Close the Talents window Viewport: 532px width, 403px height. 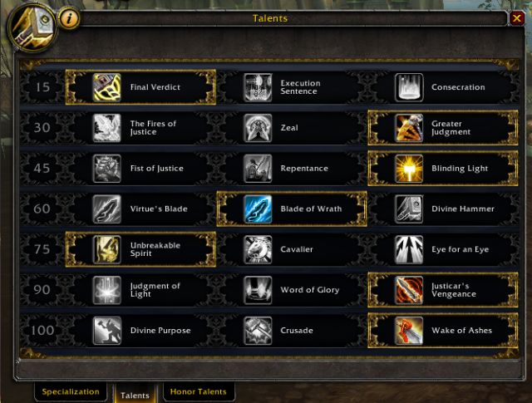pyautogui.click(x=516, y=18)
